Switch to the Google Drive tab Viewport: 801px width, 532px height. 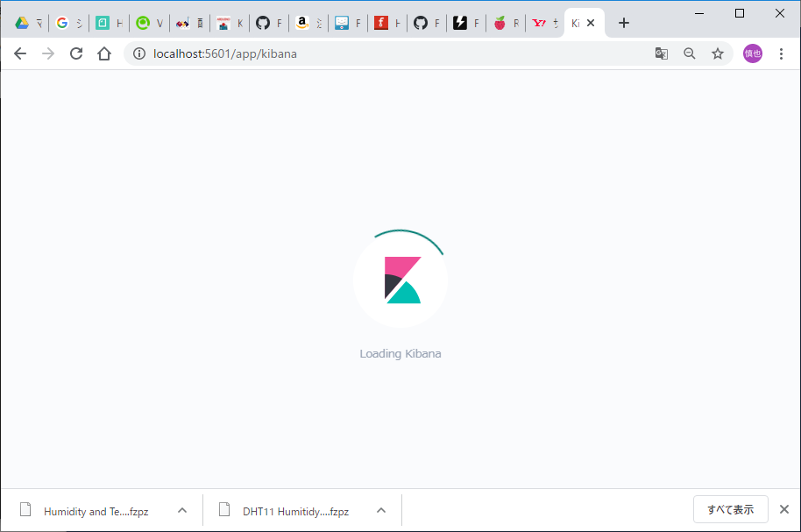pos(28,23)
